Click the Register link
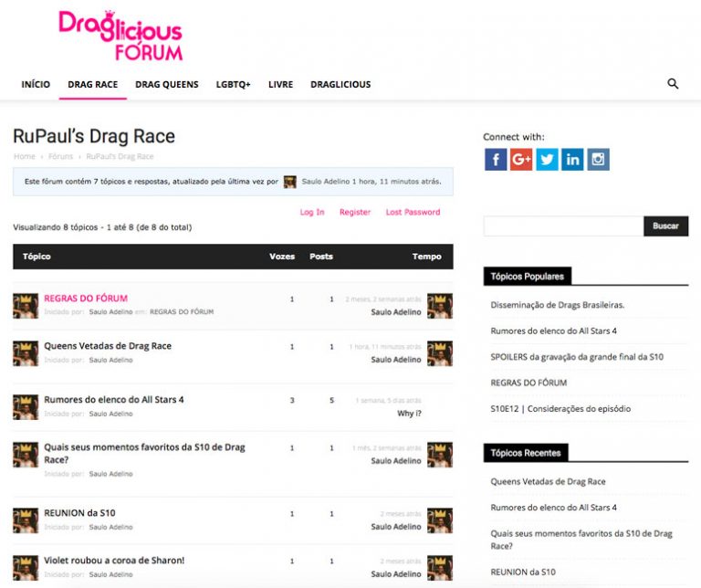Viewport: 701px width, 588px height. (355, 212)
